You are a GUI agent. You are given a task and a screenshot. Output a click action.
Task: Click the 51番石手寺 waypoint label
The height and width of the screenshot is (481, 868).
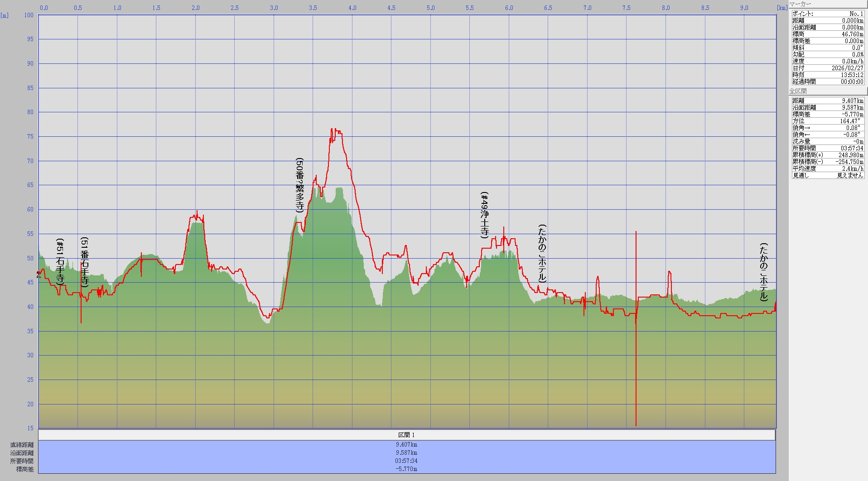(x=85, y=262)
